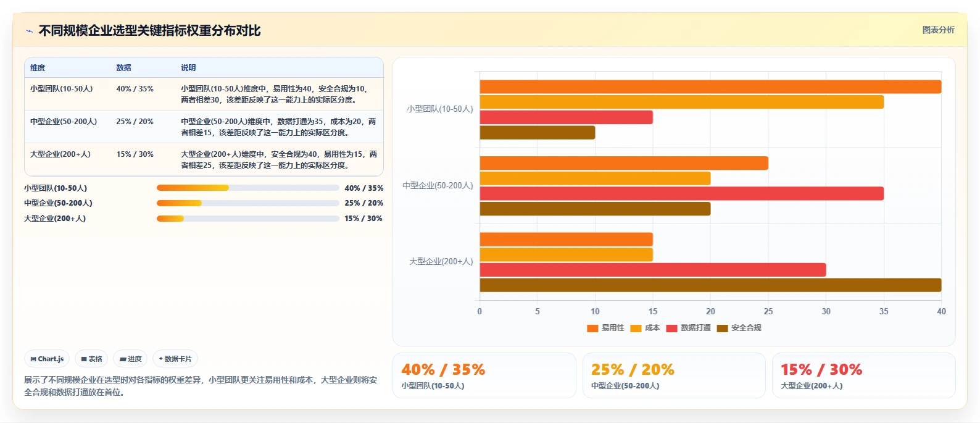
Task: Click the 易用性 bar for 大型企业 in chart
Action: [x=567, y=240]
